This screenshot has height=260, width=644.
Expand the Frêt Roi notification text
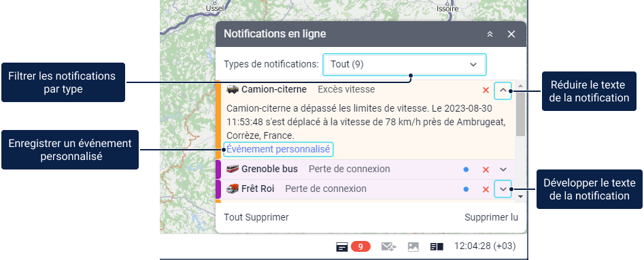point(503,189)
